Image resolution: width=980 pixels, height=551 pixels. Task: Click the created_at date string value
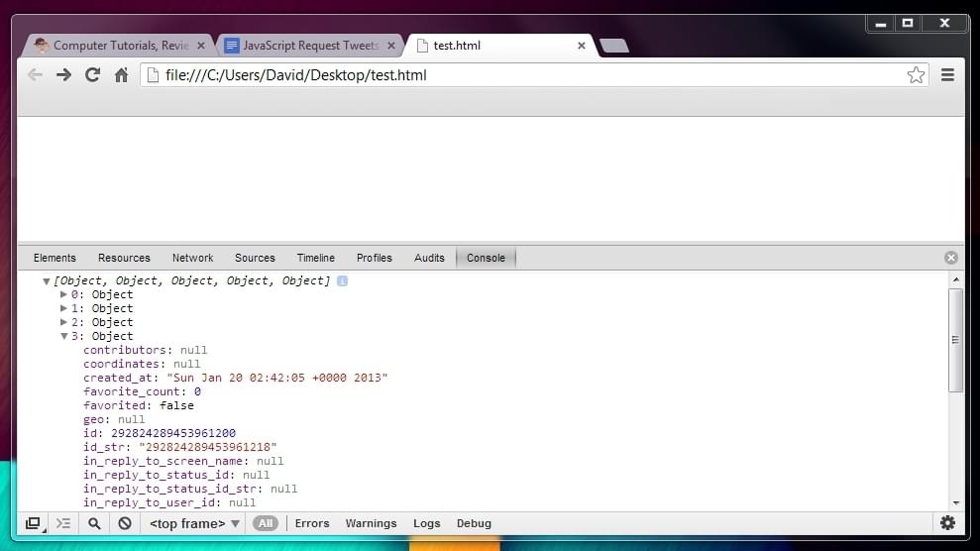(276, 378)
